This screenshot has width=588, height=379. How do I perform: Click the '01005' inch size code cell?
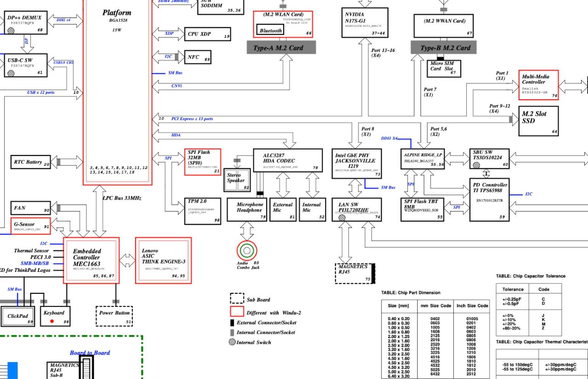point(472,319)
